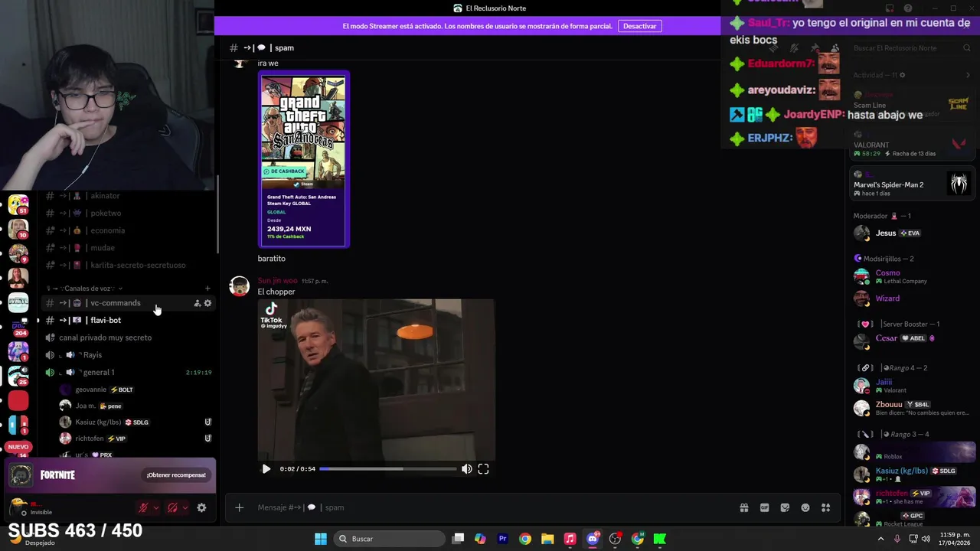The width and height of the screenshot is (980, 551).
Task: Open server icon with 51 badge
Action: point(18,204)
